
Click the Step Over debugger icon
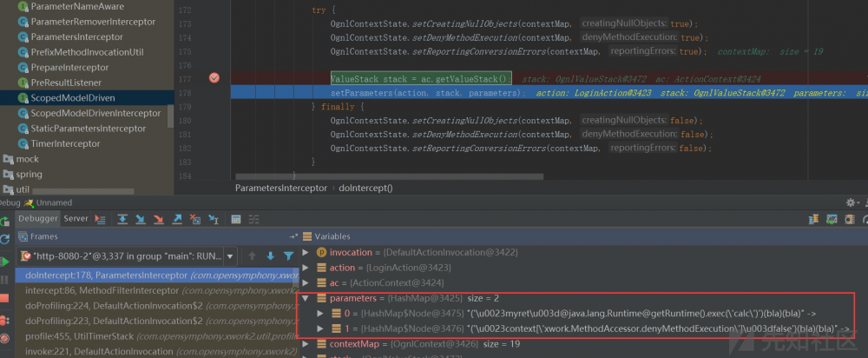coord(122,219)
